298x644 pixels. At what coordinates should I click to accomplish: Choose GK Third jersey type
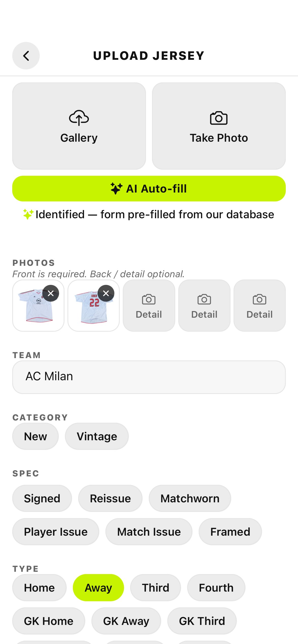tap(202, 621)
